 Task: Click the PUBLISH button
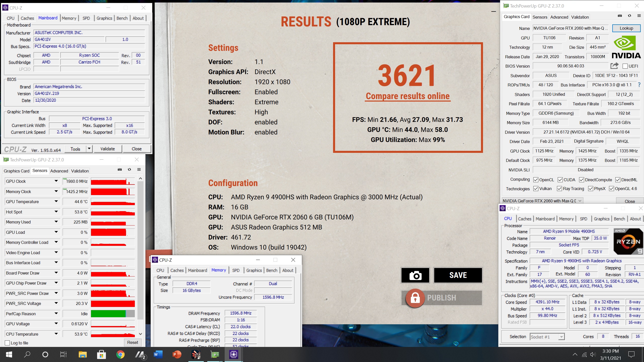(442, 298)
